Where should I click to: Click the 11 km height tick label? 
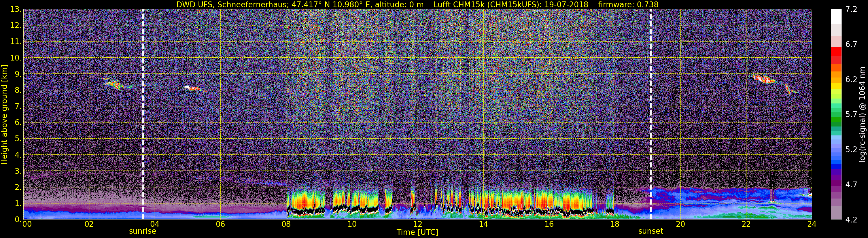(x=16, y=42)
